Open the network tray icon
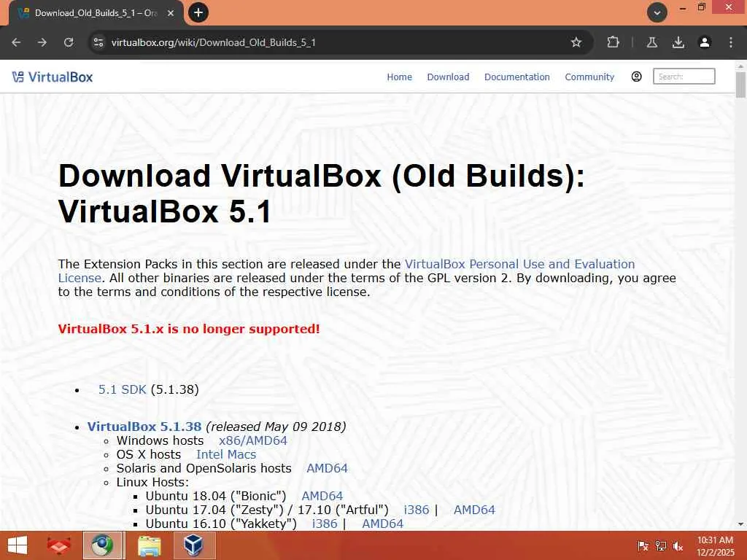The image size is (747, 560). pos(661,545)
